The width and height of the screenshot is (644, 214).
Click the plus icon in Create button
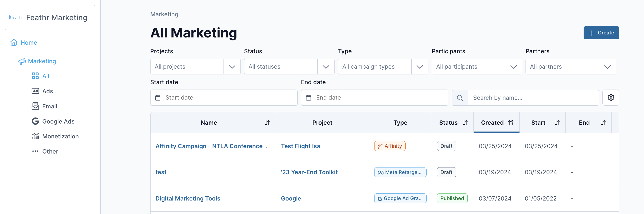tap(591, 33)
